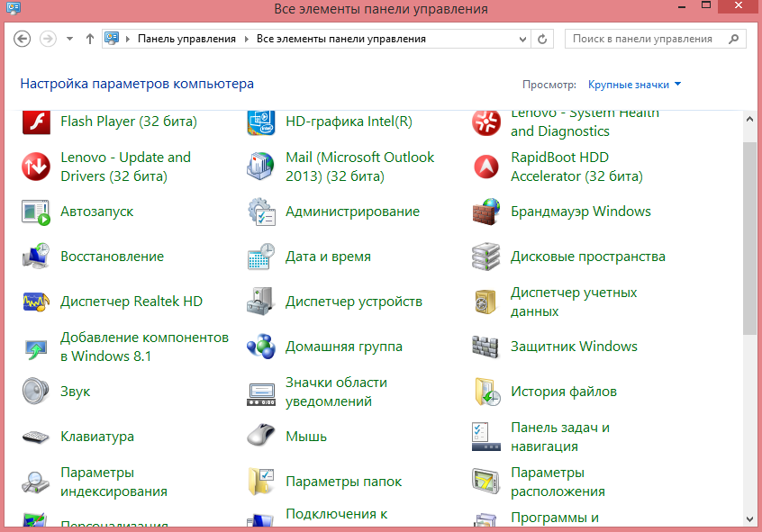The image size is (762, 532).
Task: Open the История файлов folder icon
Action: click(487, 392)
